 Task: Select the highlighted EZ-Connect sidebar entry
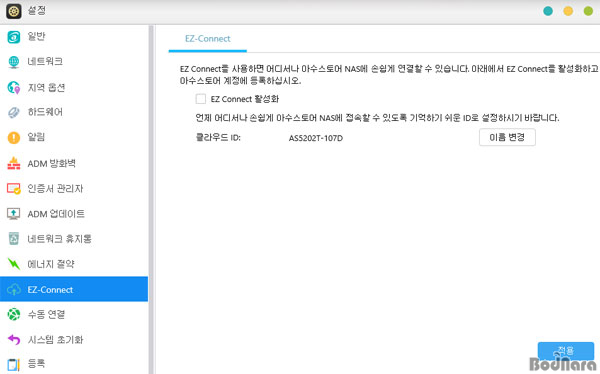[74, 289]
